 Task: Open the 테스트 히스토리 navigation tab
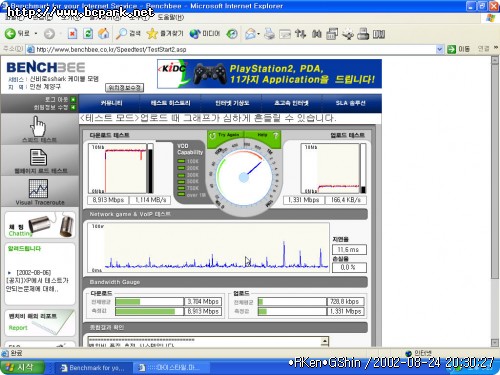tap(170, 103)
